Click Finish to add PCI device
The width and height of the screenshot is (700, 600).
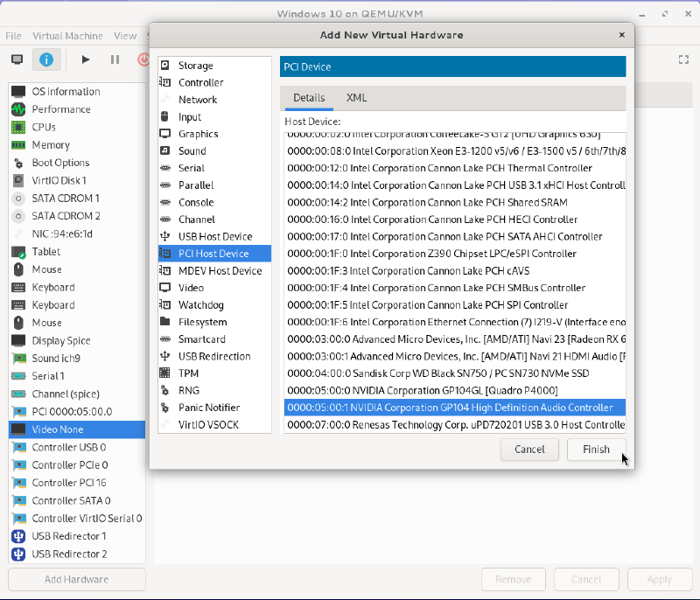pos(596,450)
